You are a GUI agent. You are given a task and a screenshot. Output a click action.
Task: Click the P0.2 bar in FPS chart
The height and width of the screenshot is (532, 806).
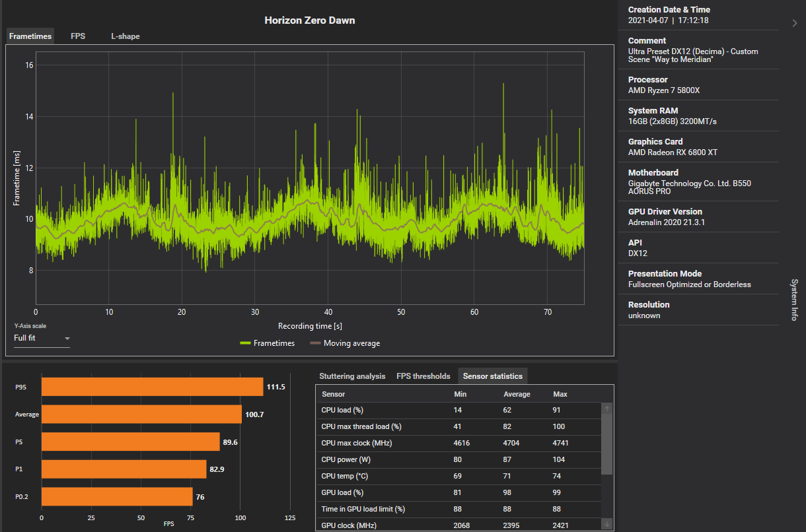(x=117, y=496)
